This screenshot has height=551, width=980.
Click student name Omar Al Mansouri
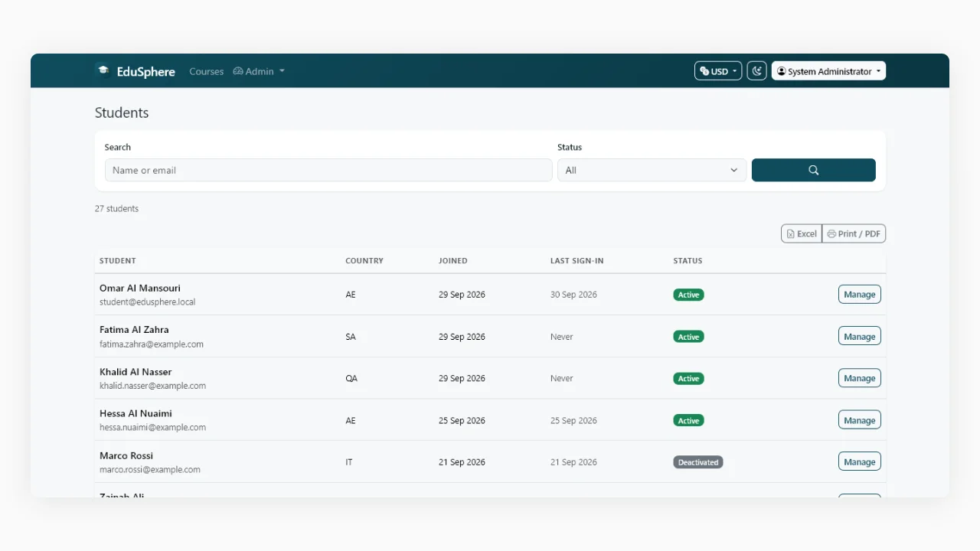point(140,288)
